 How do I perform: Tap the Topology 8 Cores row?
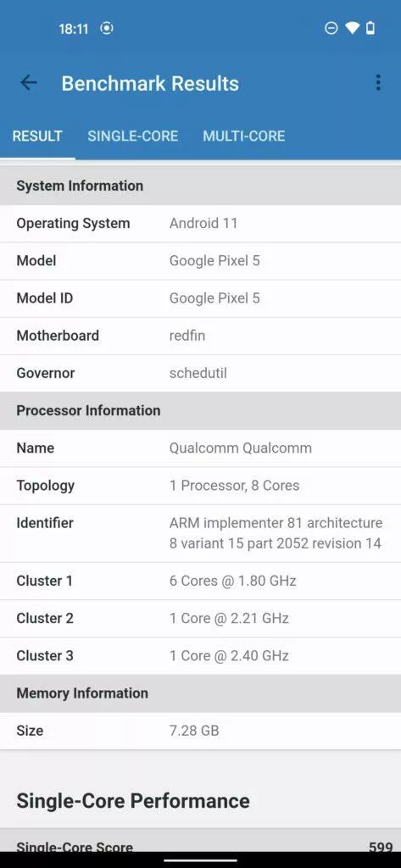pos(200,486)
